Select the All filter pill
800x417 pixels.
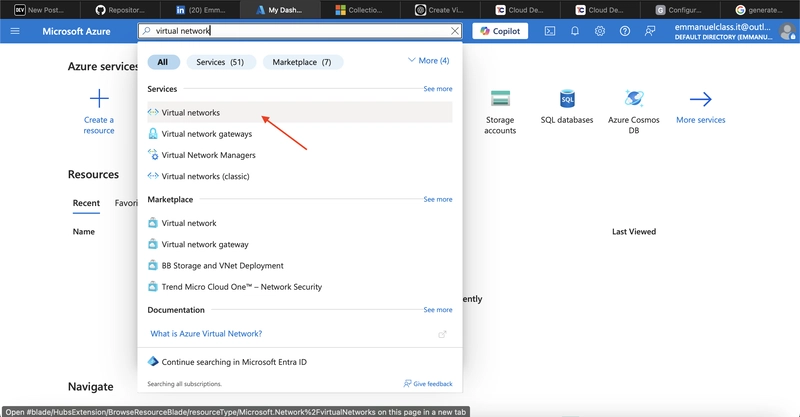[163, 62]
